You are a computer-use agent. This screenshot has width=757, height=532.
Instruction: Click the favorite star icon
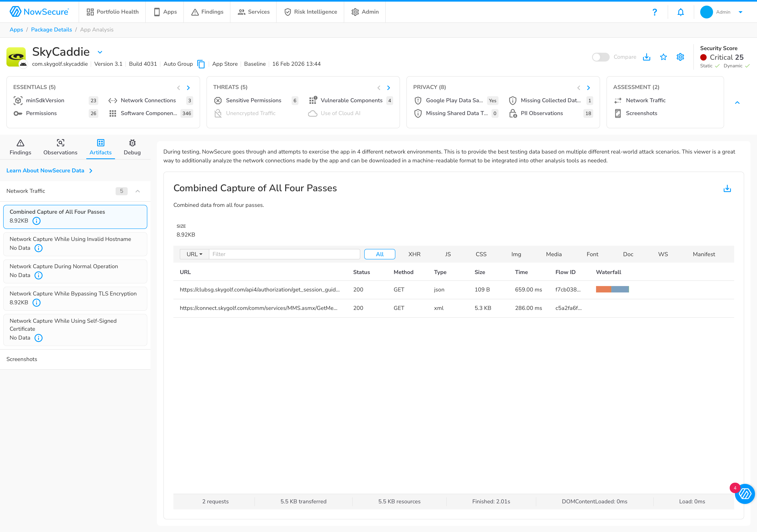(663, 57)
